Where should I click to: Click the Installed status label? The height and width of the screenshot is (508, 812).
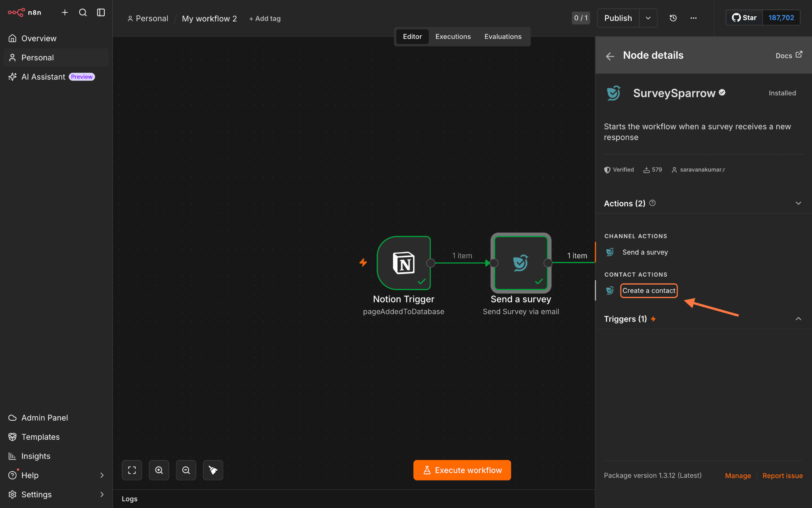[x=782, y=93]
